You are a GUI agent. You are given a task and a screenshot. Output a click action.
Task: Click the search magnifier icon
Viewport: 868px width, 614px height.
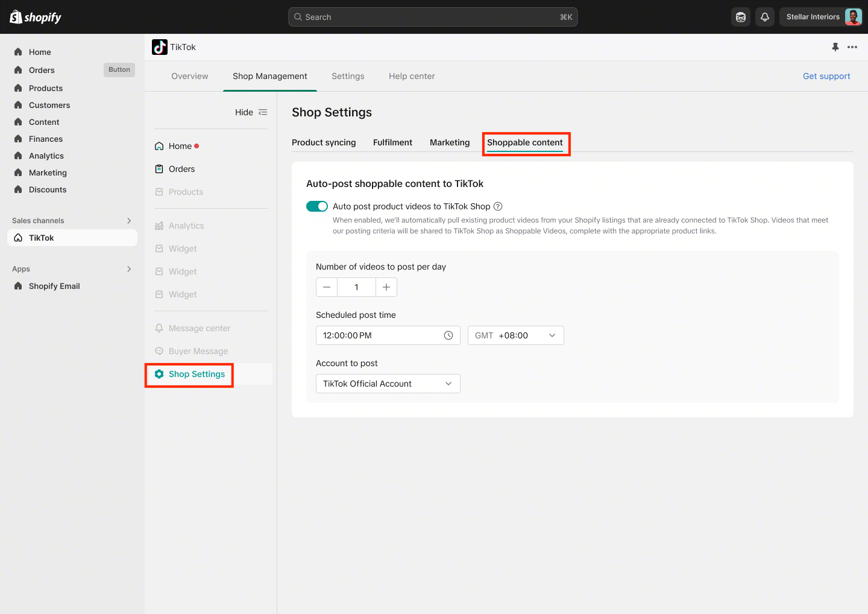pos(298,17)
